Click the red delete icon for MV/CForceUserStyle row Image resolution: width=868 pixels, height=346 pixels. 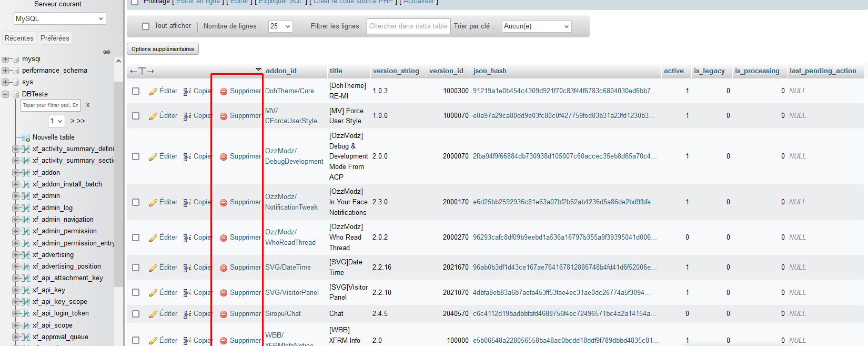[x=224, y=116]
